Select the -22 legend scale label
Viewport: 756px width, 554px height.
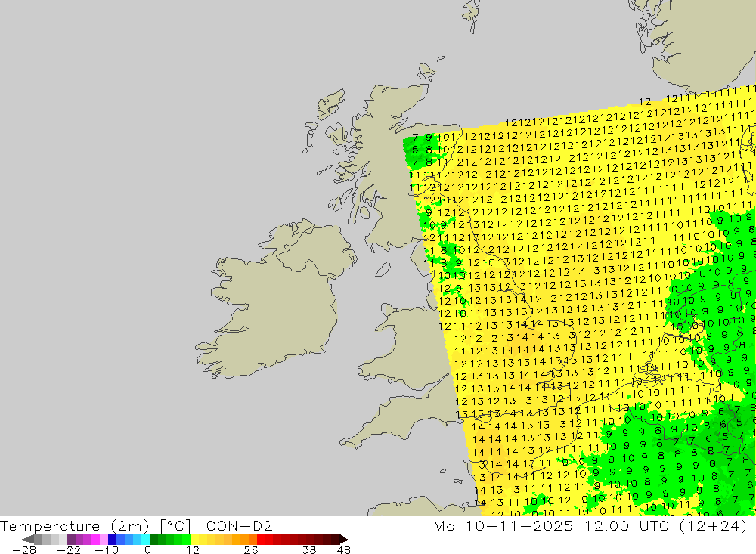point(69,549)
